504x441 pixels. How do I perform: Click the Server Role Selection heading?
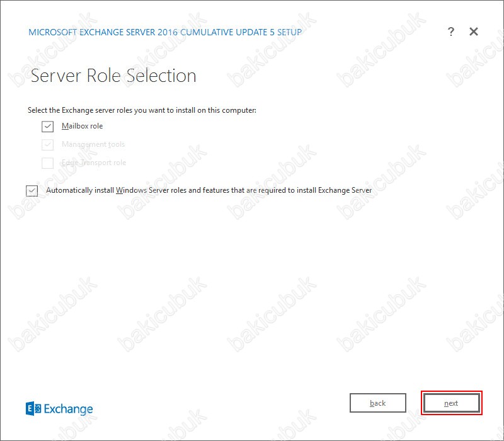113,76
